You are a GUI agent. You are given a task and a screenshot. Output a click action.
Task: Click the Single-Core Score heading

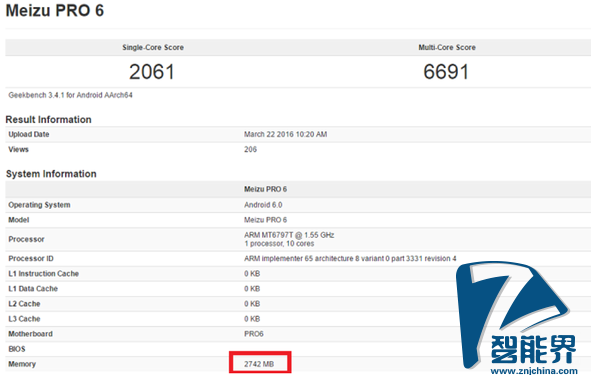(153, 47)
